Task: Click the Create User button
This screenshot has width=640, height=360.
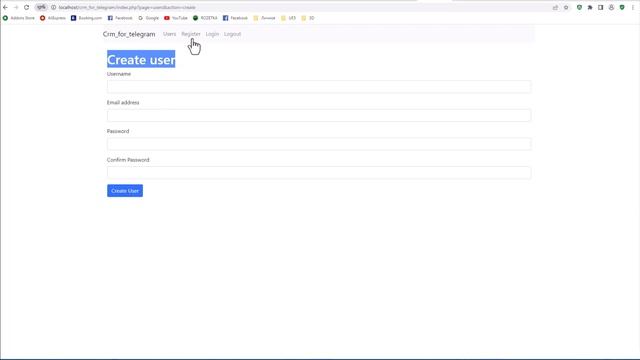Action: 125,191
